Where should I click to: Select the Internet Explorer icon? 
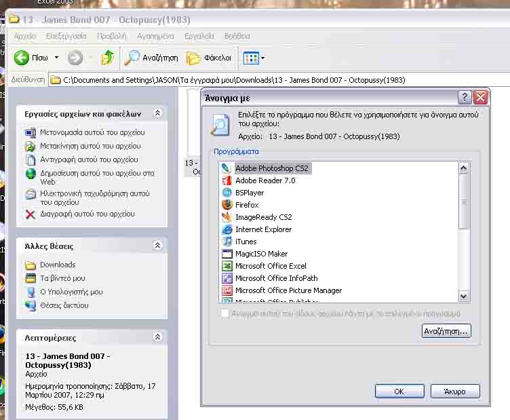(x=227, y=229)
